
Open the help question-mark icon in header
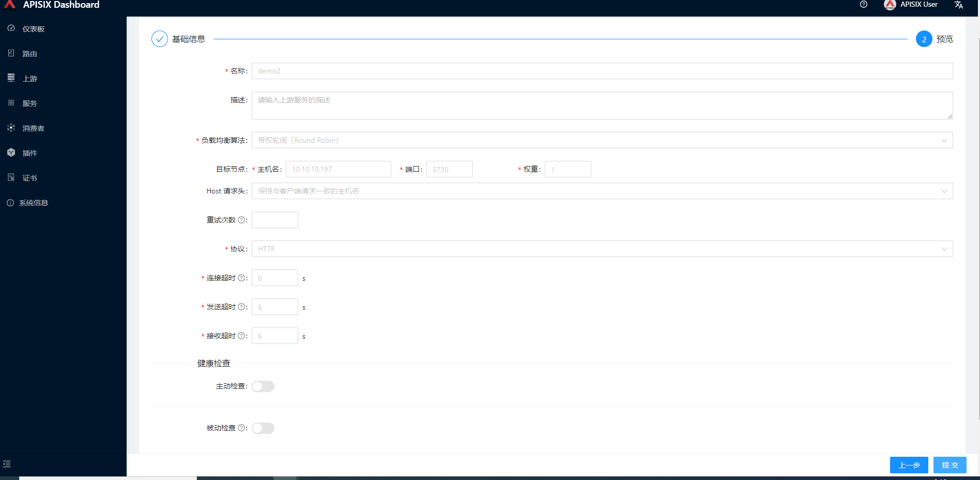click(864, 4)
